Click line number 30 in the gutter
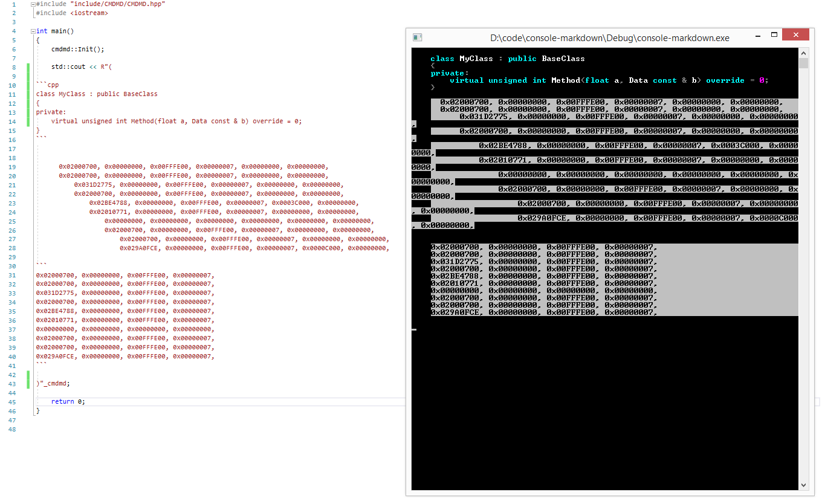The height and width of the screenshot is (504, 822). click(13, 265)
